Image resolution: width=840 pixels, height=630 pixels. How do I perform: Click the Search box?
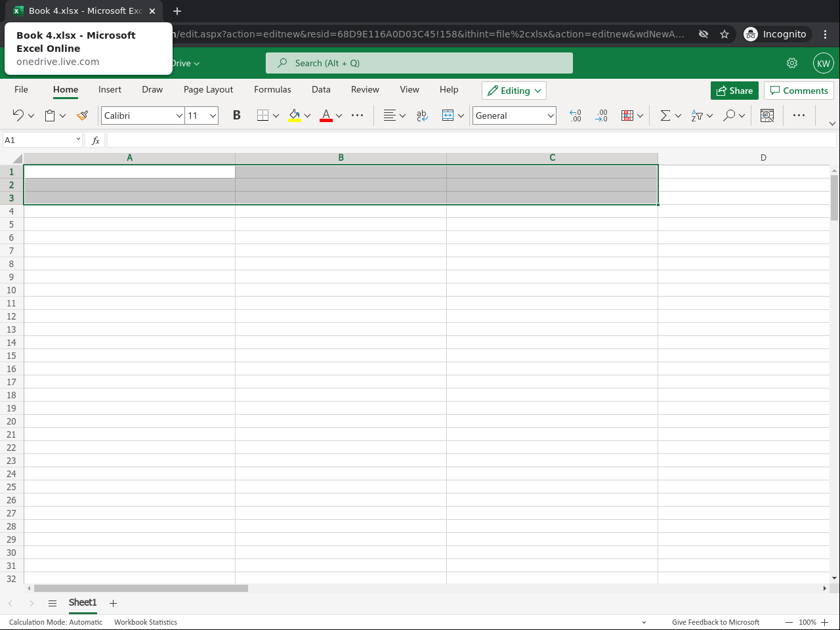[419, 63]
